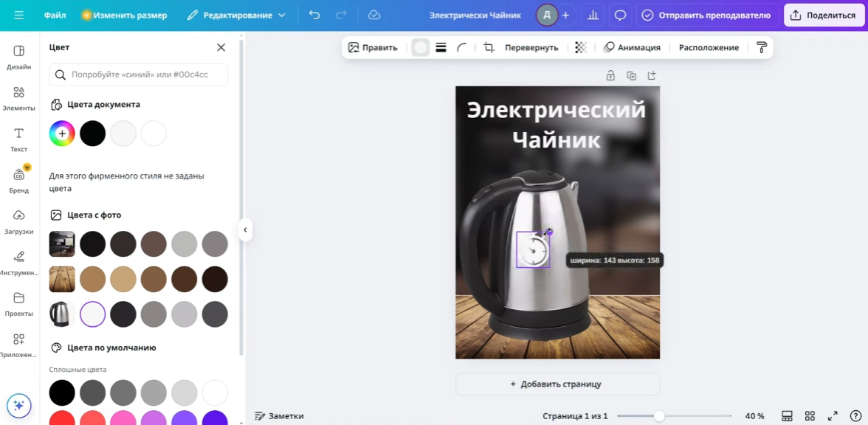Enter fullscreen presentation mode

click(x=833, y=415)
